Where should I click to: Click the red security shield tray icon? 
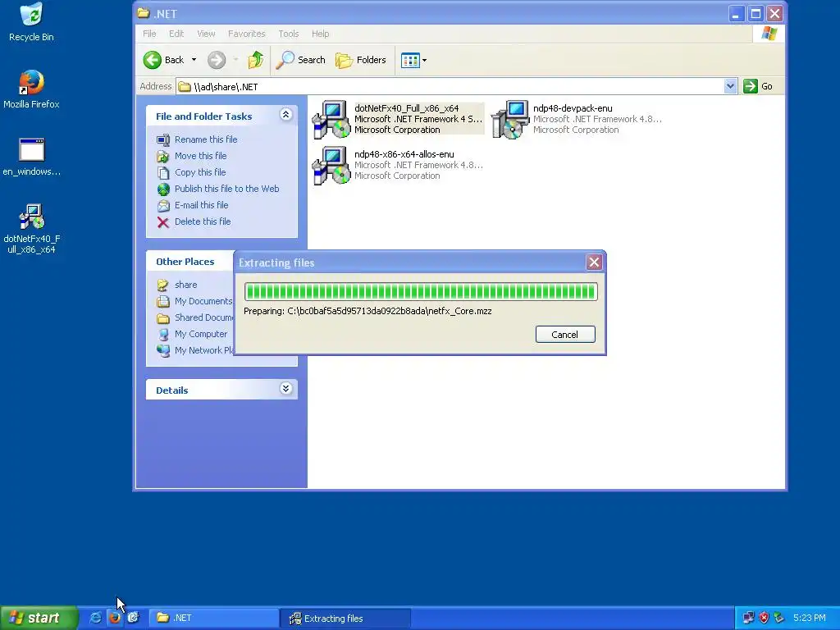(764, 618)
